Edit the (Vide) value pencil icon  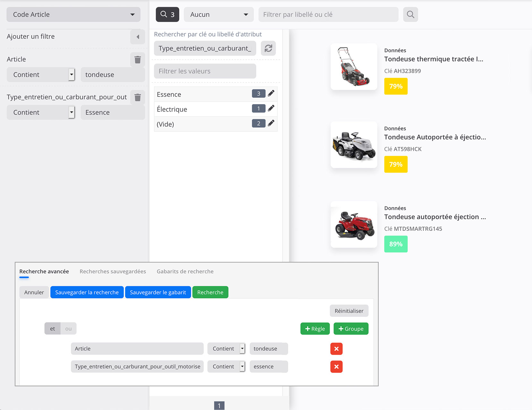click(271, 123)
